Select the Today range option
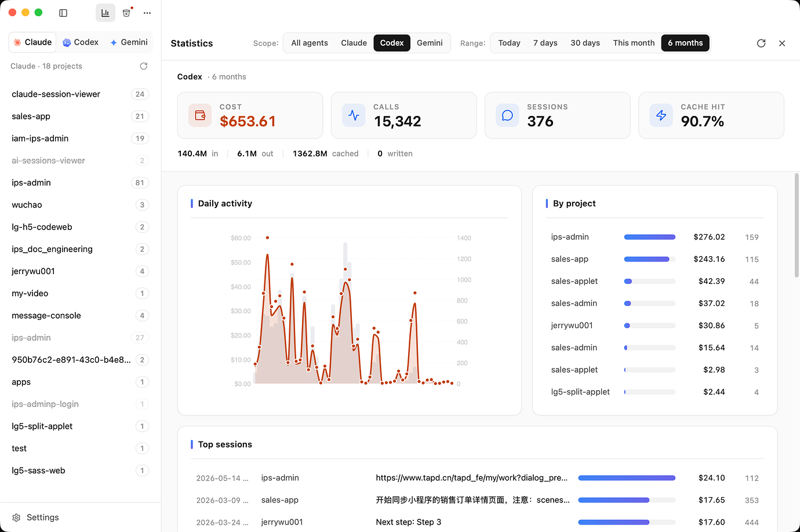Viewport: 800px width, 532px height. [x=509, y=43]
